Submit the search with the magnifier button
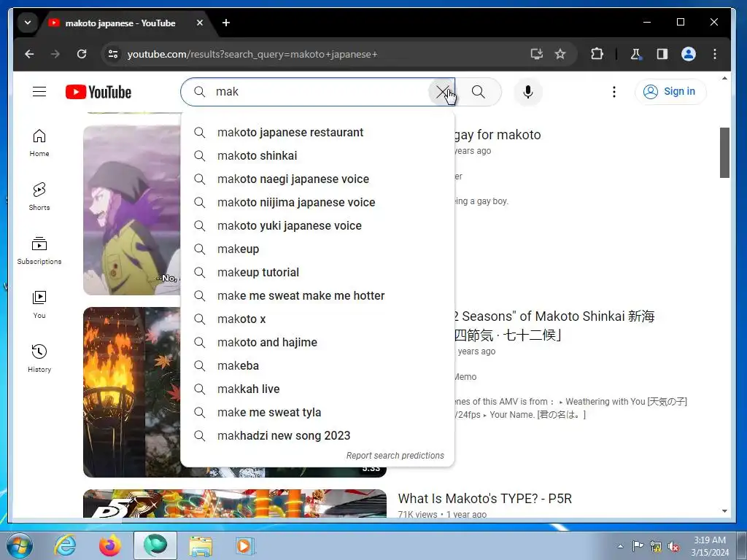The height and width of the screenshot is (560, 747). (x=479, y=92)
